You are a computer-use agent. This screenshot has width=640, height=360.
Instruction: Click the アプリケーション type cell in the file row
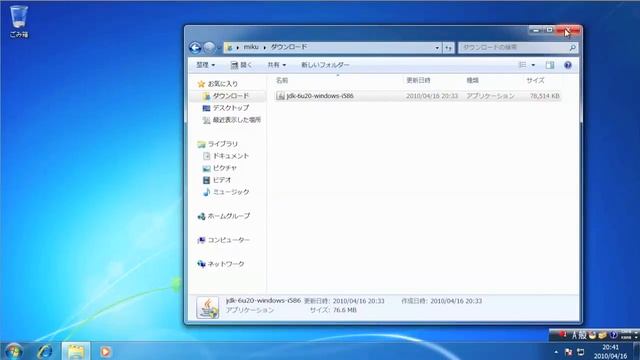[490, 96]
